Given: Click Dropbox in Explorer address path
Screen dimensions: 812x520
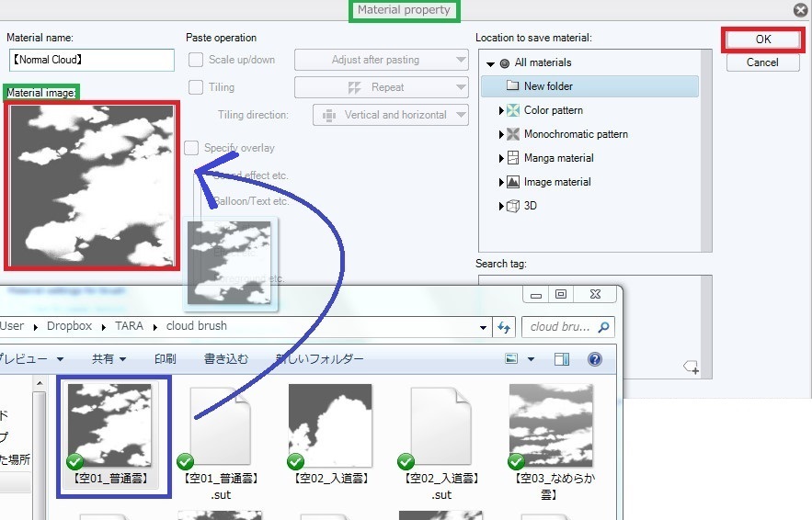Looking at the screenshot, I should click(x=69, y=326).
